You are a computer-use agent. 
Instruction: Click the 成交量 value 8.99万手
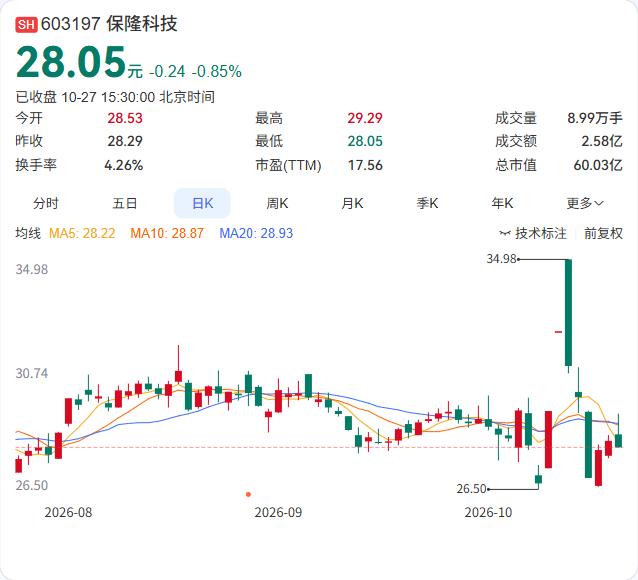coord(595,118)
